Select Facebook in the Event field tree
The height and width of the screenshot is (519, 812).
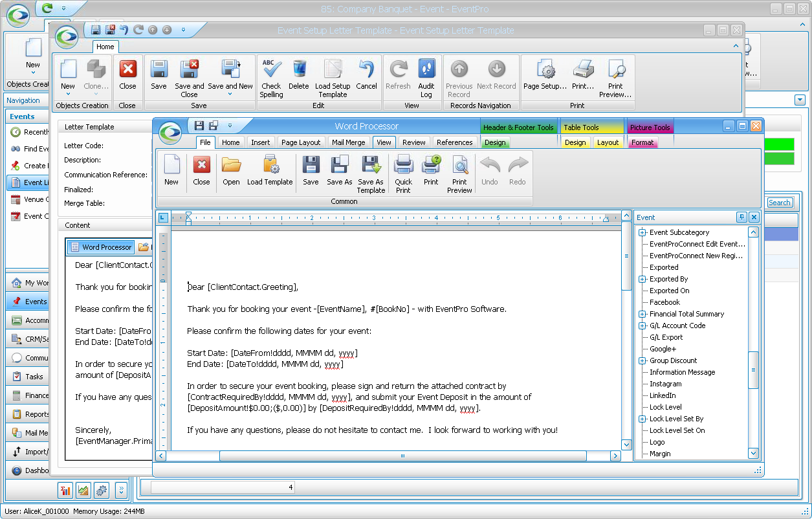(664, 302)
